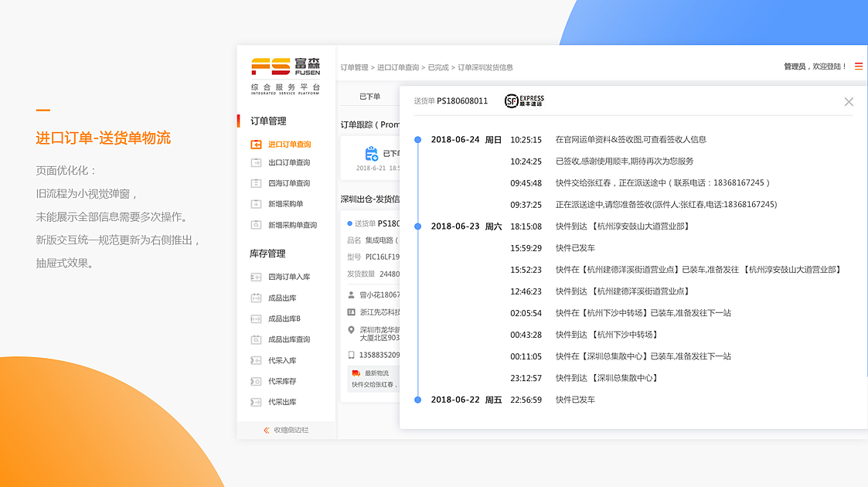Open 进口订单查询 menu item
This screenshot has height=487, width=868.
point(290,145)
